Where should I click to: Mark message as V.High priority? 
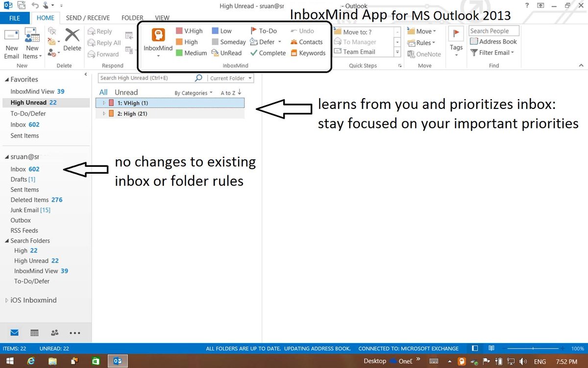189,31
